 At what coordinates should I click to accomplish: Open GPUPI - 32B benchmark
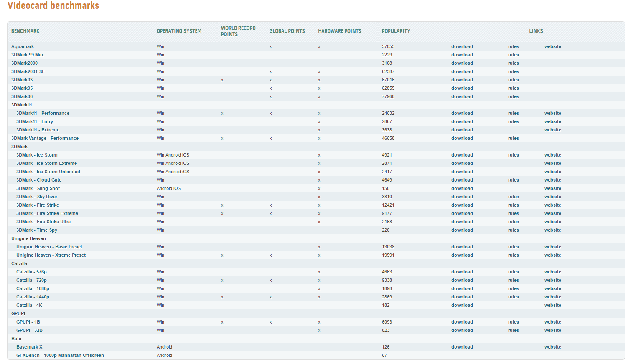29,330
